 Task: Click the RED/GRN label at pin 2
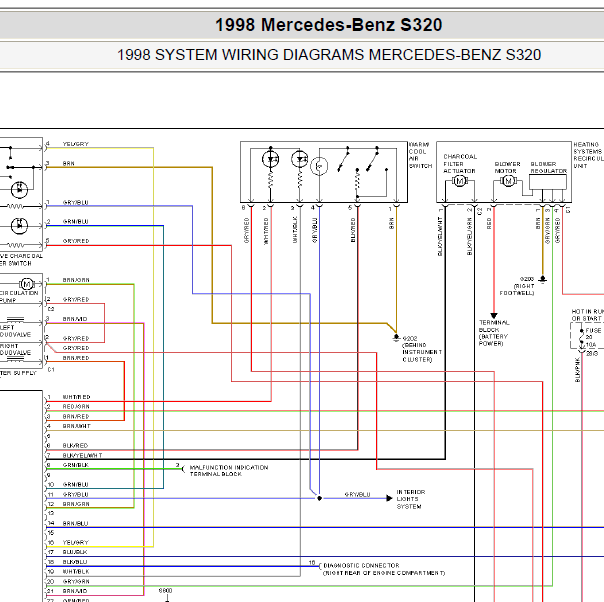point(76,406)
